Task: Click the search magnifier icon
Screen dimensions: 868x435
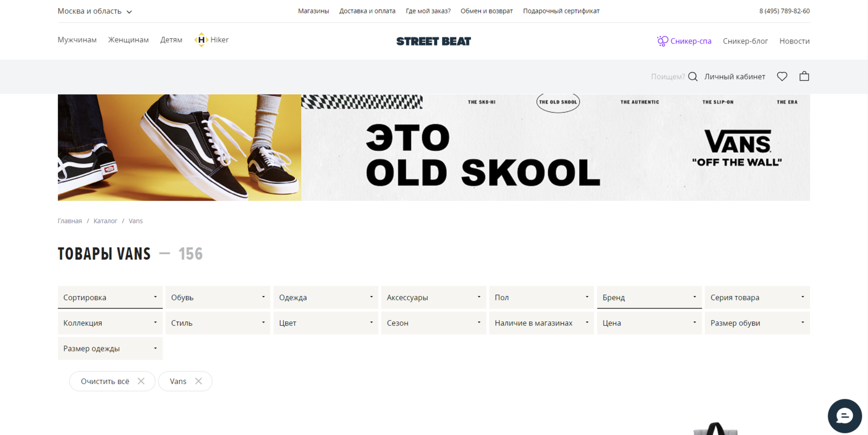Action: click(x=693, y=76)
